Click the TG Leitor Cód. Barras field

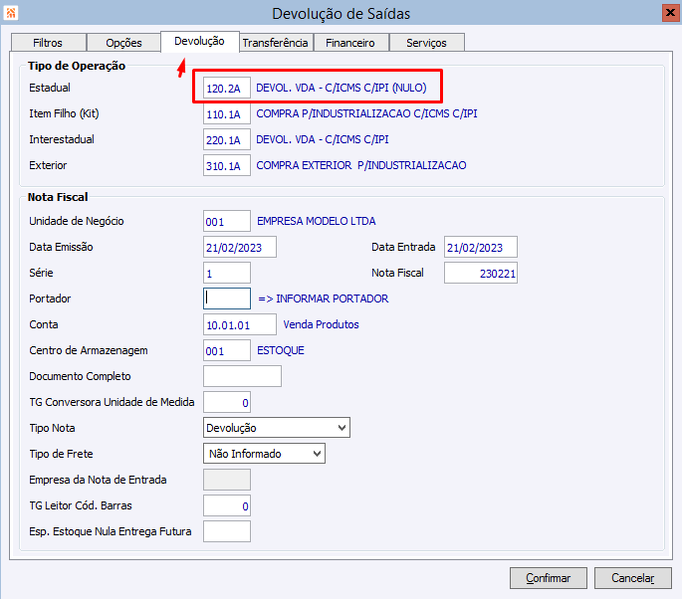point(227,506)
